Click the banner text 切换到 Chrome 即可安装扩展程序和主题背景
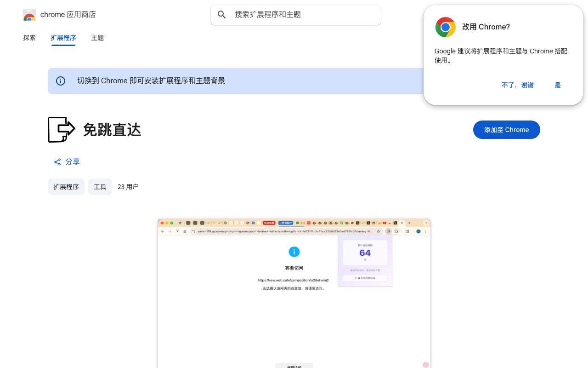 coord(151,81)
